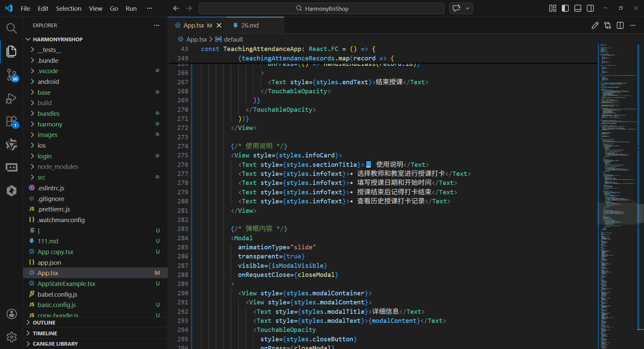This screenshot has height=349, width=644.
Task: Open the View menu
Action: 96,8
